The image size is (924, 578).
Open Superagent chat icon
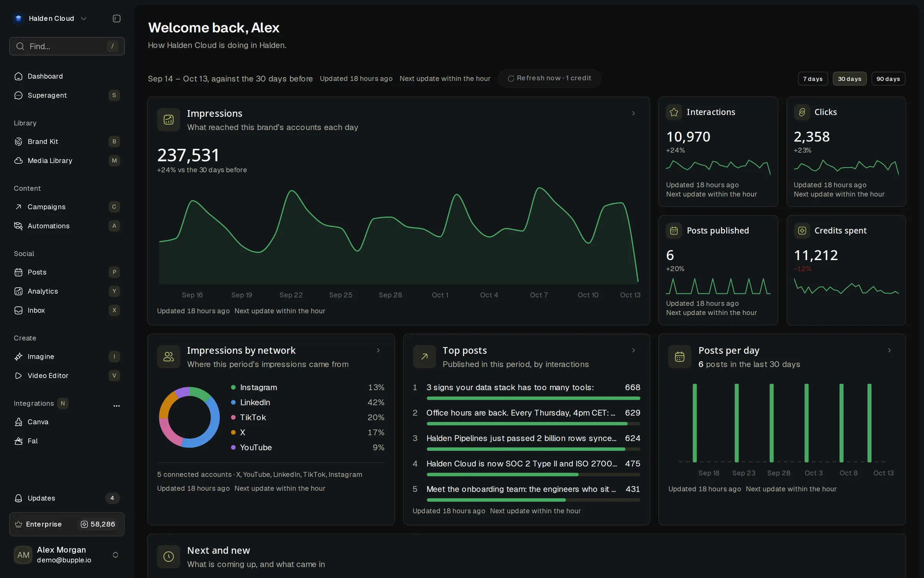(18, 95)
